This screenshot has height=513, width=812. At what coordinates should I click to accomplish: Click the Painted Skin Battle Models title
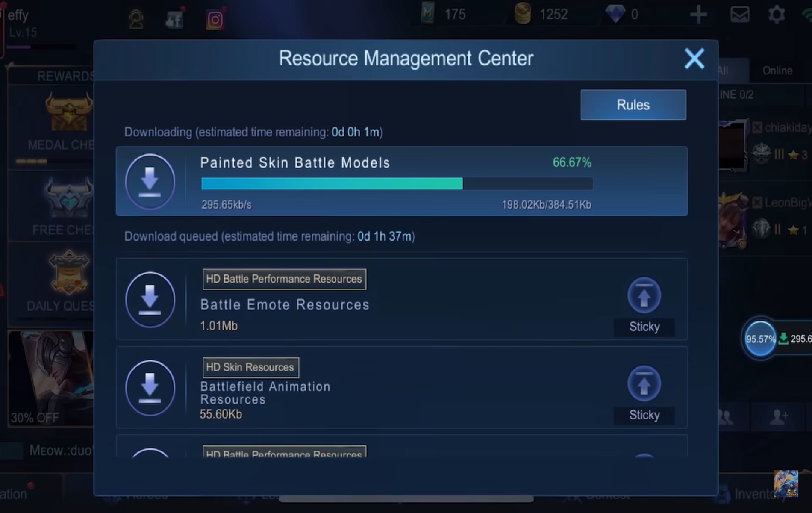tap(295, 163)
